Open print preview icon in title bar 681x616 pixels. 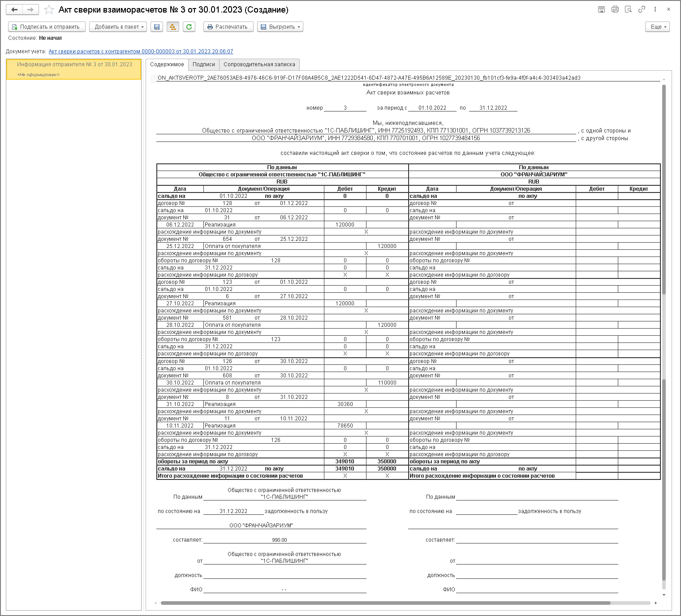pos(628,9)
